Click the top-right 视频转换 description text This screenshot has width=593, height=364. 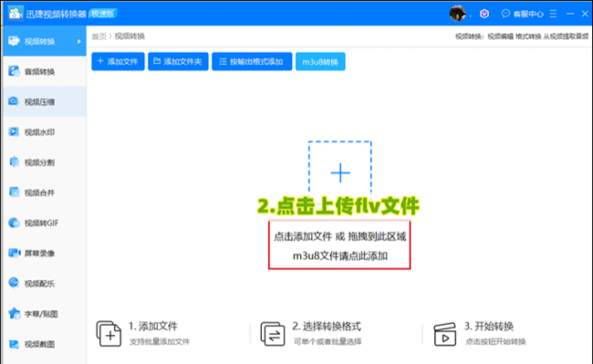click(x=522, y=36)
